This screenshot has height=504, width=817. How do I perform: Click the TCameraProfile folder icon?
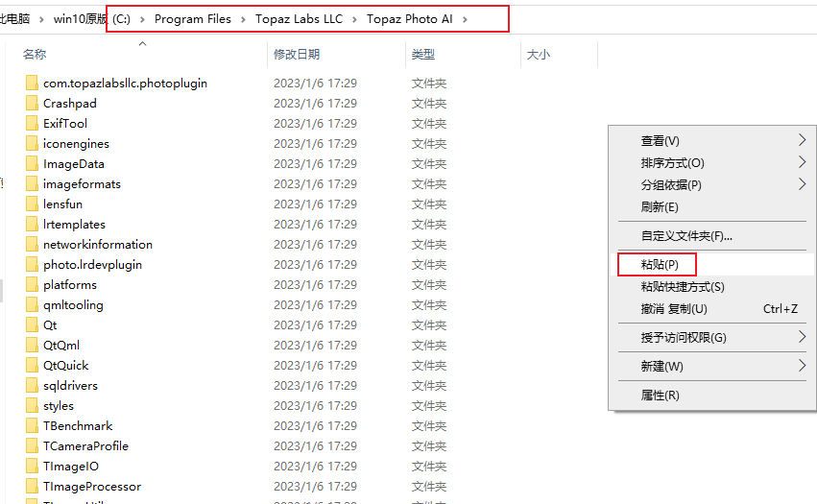32,445
